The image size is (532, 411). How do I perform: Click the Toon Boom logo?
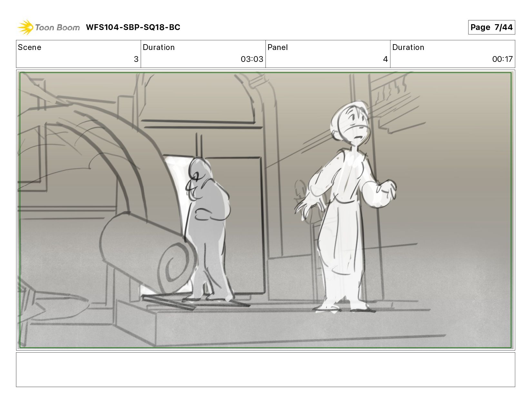(48, 27)
